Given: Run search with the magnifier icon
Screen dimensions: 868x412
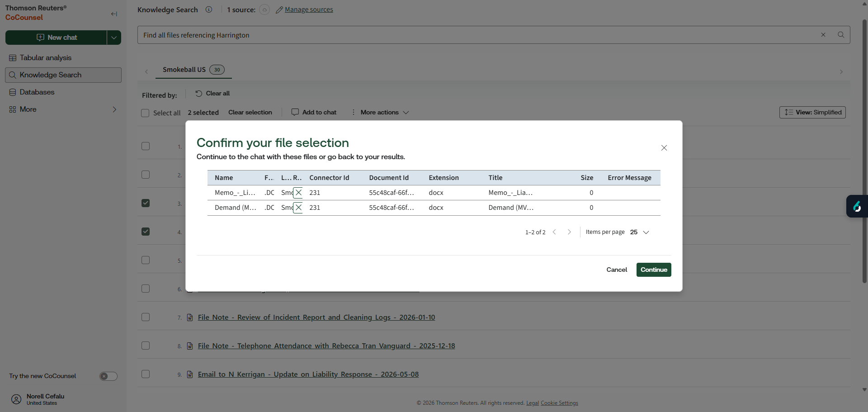Looking at the screenshot, I should [841, 35].
